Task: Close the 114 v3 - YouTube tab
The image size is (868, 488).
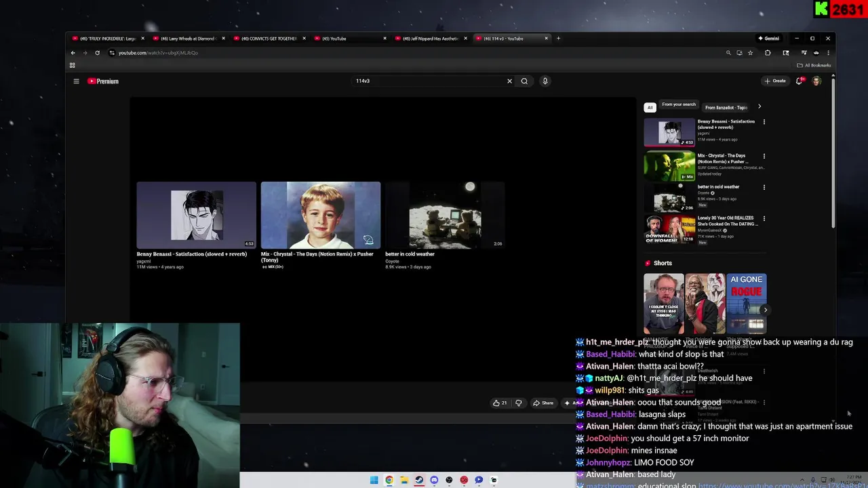Action: point(547,39)
